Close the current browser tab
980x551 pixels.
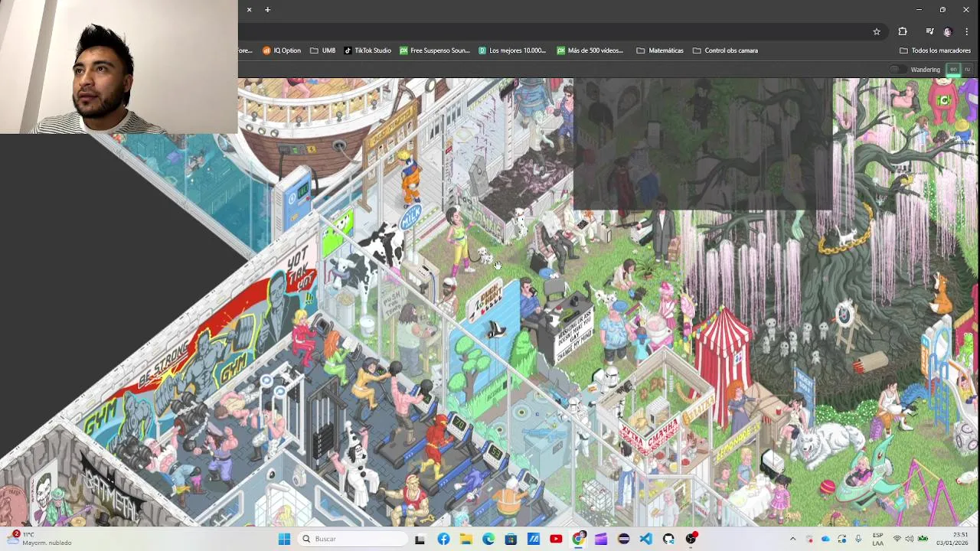tap(249, 9)
